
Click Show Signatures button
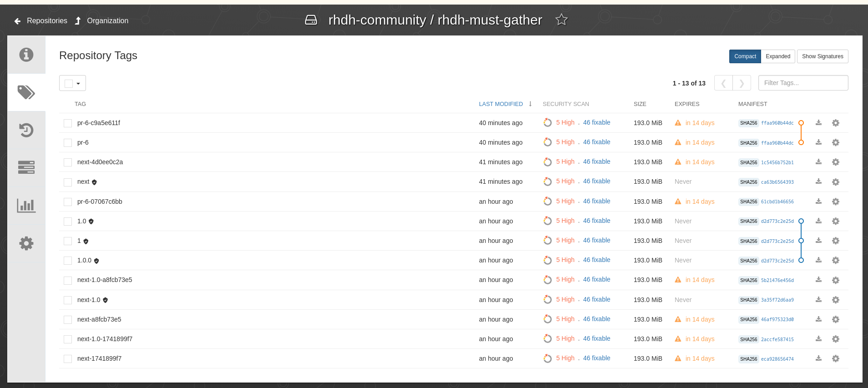(x=823, y=56)
